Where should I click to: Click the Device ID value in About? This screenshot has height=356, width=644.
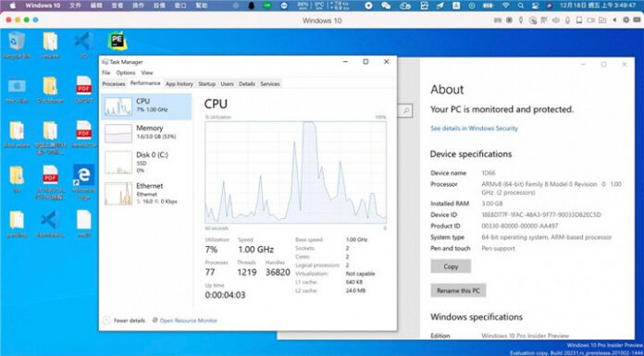coord(541,215)
